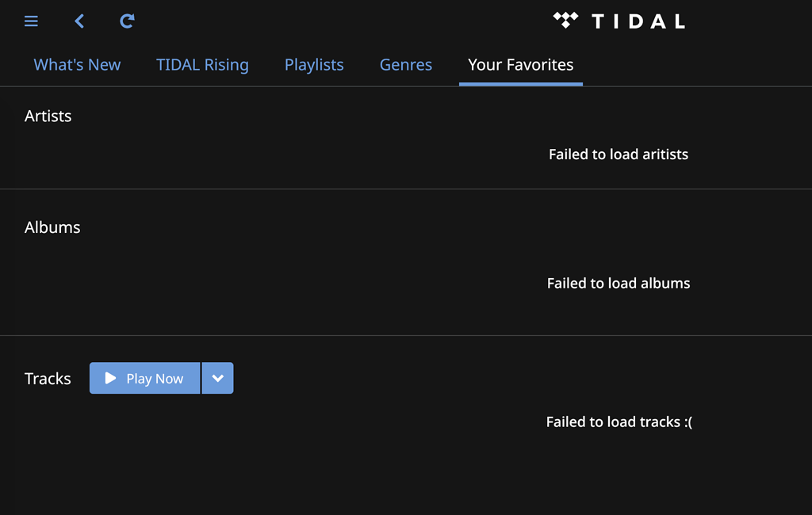Open the hamburger navigation menu

(31, 21)
